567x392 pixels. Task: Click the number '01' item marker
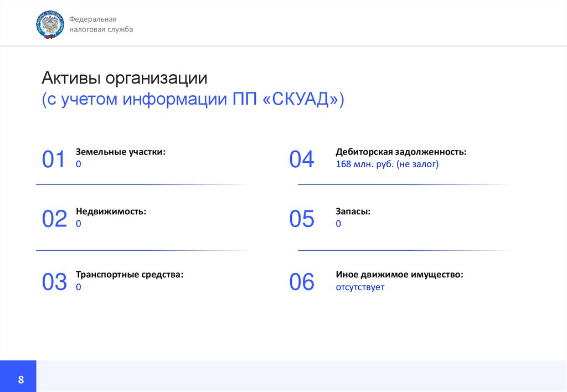(x=54, y=159)
